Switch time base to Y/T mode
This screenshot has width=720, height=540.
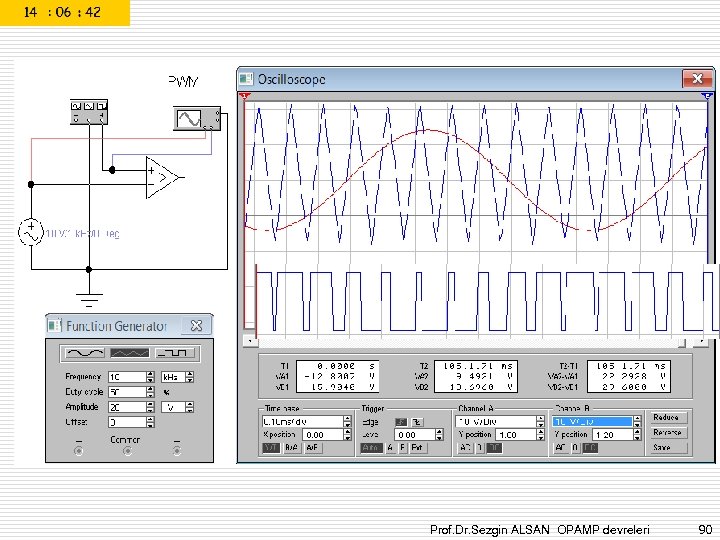270,449
